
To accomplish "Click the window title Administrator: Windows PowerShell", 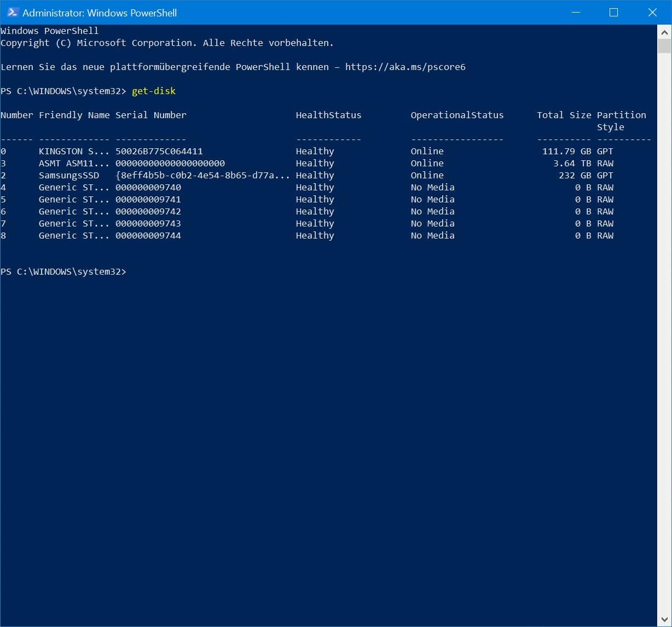I will pyautogui.click(x=100, y=13).
